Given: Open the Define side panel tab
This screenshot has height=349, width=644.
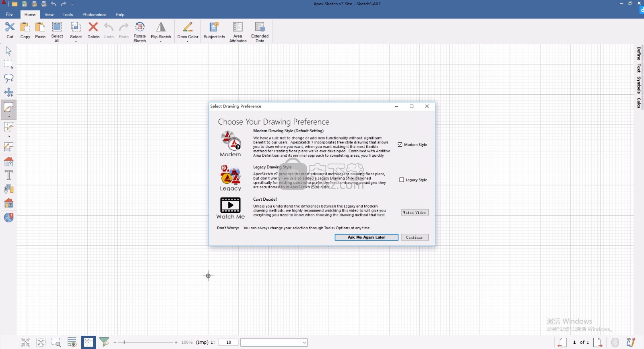Looking at the screenshot, I should coord(639,53).
